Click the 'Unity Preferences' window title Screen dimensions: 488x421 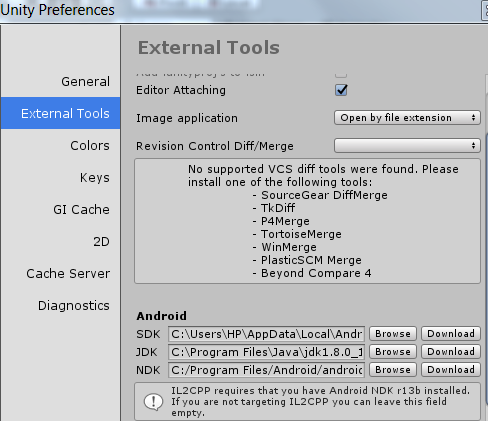pos(57,10)
